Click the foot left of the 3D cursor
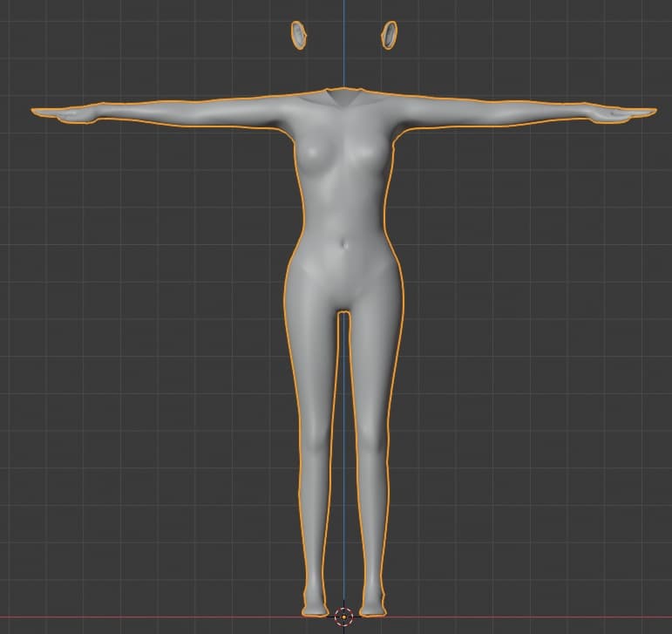 coord(314,607)
